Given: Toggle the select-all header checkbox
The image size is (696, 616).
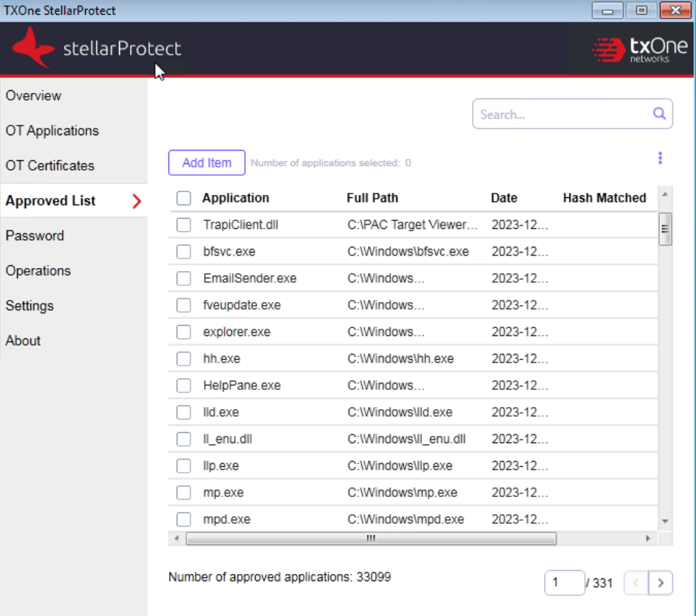Looking at the screenshot, I should pos(184,198).
